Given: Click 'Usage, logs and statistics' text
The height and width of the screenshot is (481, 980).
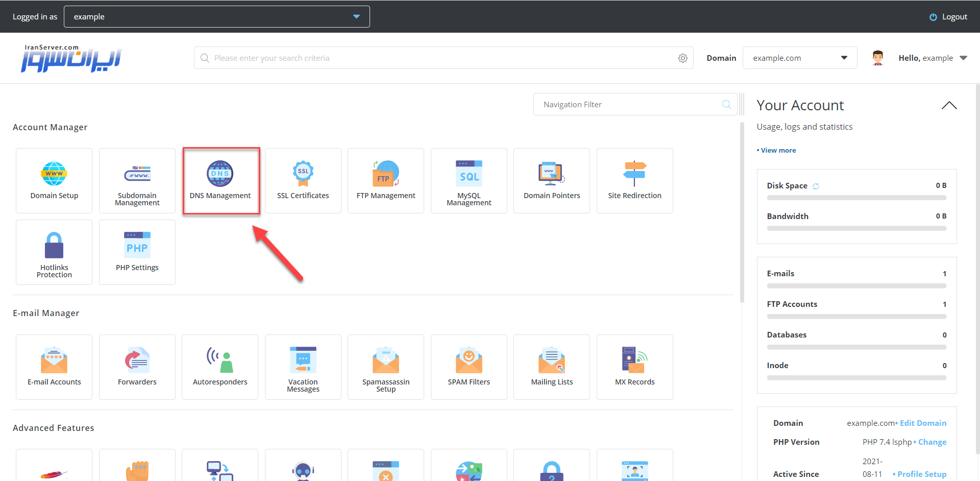Looking at the screenshot, I should tap(804, 127).
